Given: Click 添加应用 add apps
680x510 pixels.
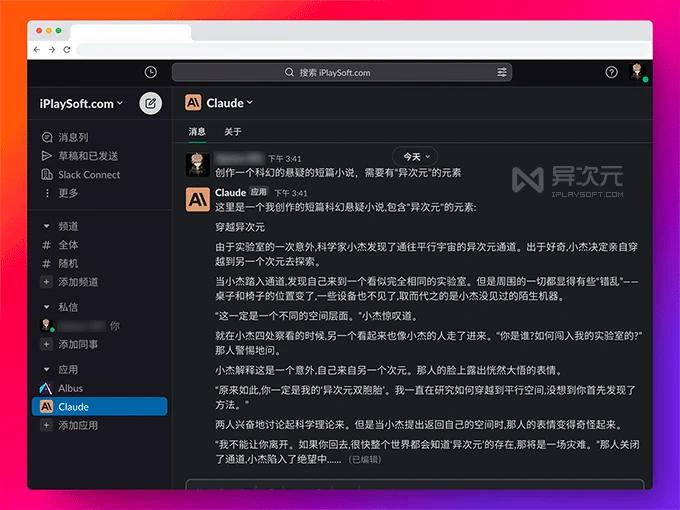Looking at the screenshot, I should (70, 425).
